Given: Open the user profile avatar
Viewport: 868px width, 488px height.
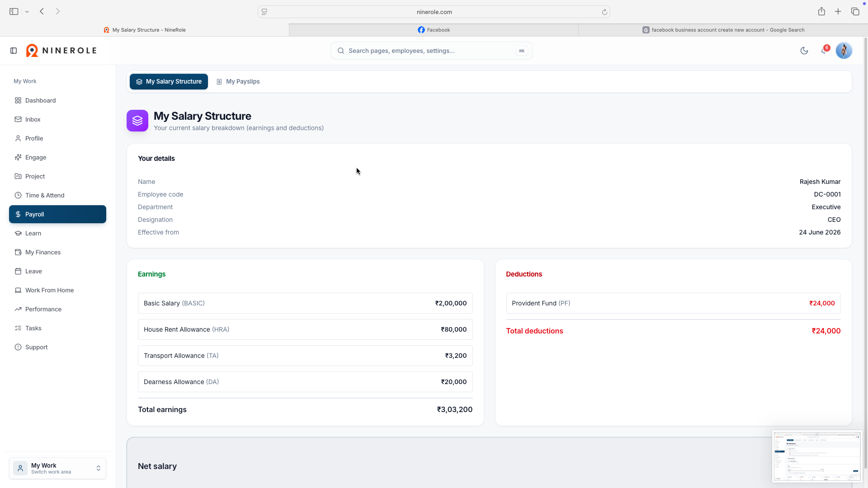Looking at the screenshot, I should (x=844, y=51).
